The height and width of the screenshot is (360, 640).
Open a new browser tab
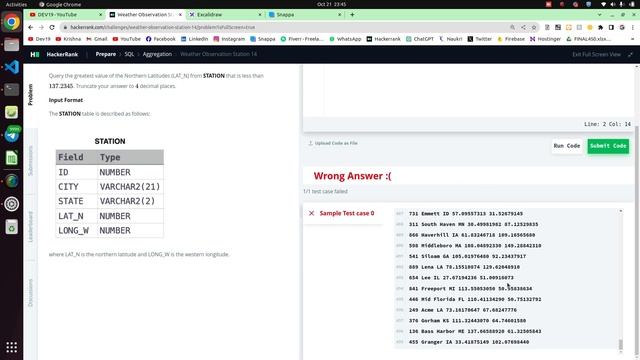[352, 15]
